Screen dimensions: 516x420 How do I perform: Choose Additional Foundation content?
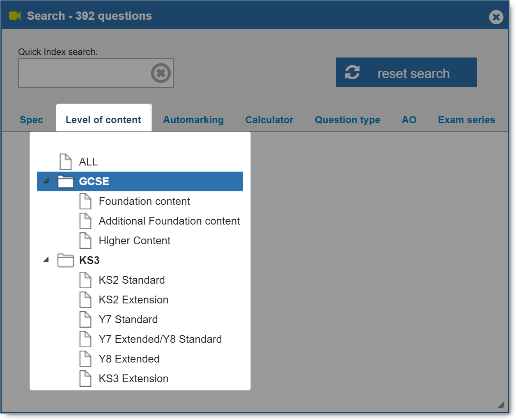pos(169,221)
